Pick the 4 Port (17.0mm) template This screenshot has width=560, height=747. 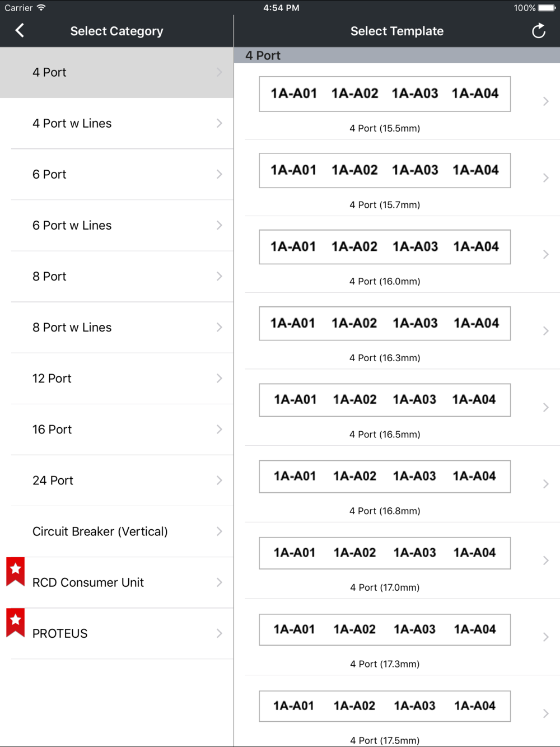pyautogui.click(x=402, y=561)
